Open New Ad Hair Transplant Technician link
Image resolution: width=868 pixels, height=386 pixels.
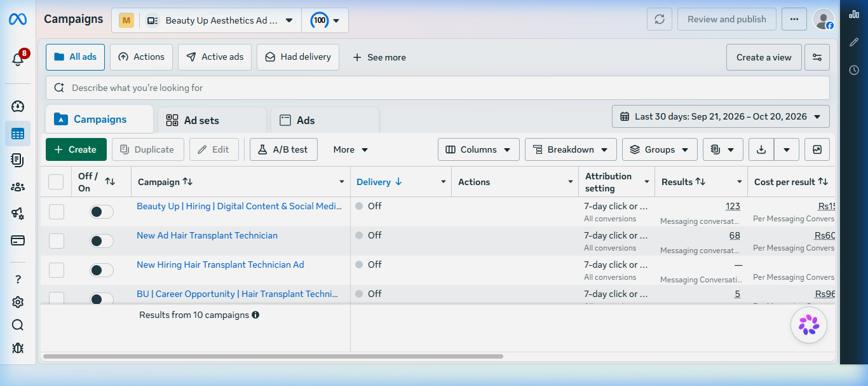click(207, 235)
